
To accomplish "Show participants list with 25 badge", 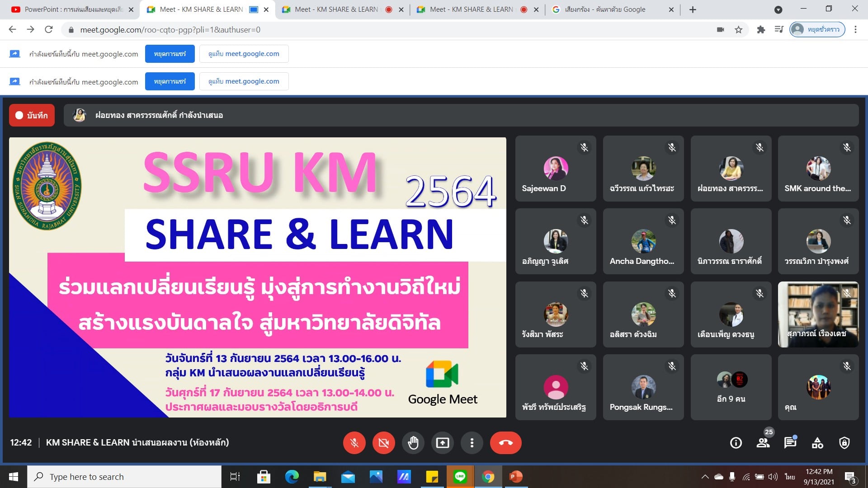I will point(763,443).
